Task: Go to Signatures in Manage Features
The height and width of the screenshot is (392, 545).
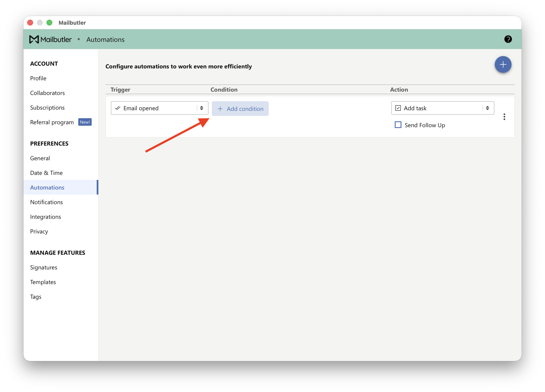Action: (44, 267)
